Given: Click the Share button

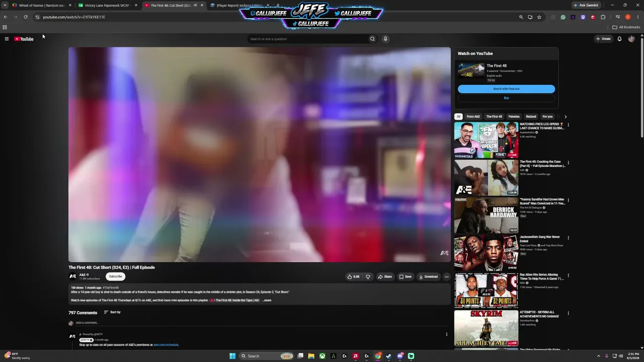Looking at the screenshot, I should tap(385, 277).
